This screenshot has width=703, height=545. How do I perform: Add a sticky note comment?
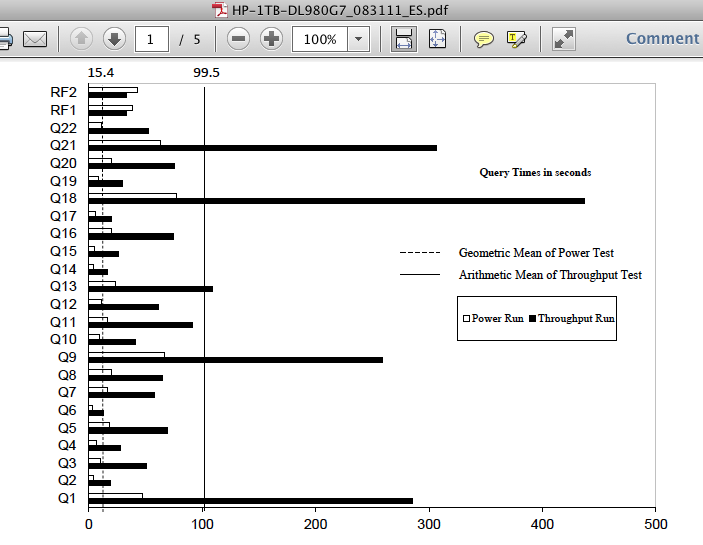point(484,39)
